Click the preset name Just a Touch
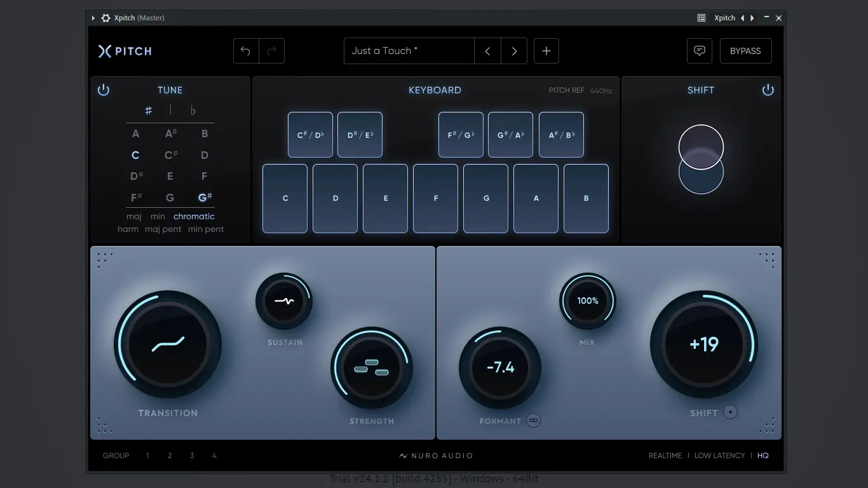The width and height of the screenshot is (868, 488). (x=409, y=51)
